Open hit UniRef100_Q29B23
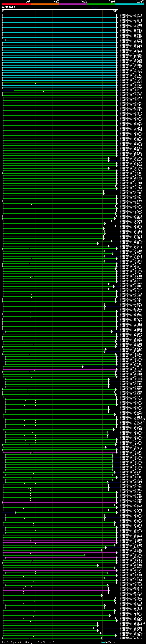 pyautogui.click(x=131, y=472)
